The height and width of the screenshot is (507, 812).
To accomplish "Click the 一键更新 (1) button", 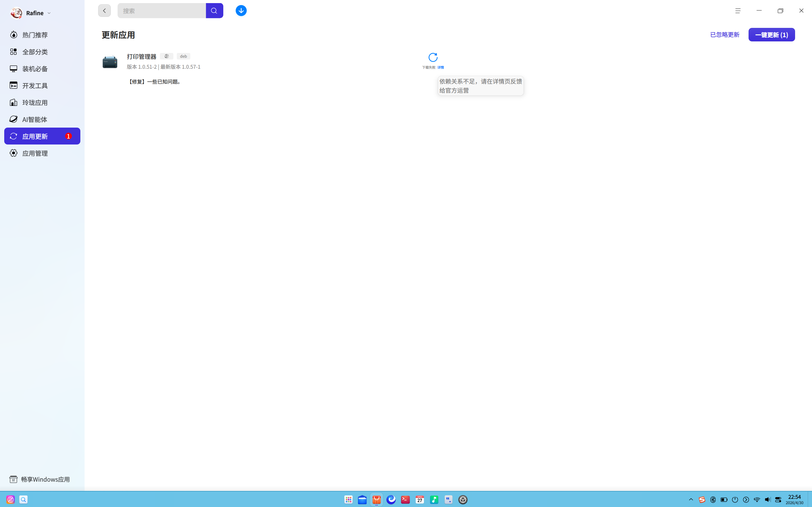I will [771, 35].
